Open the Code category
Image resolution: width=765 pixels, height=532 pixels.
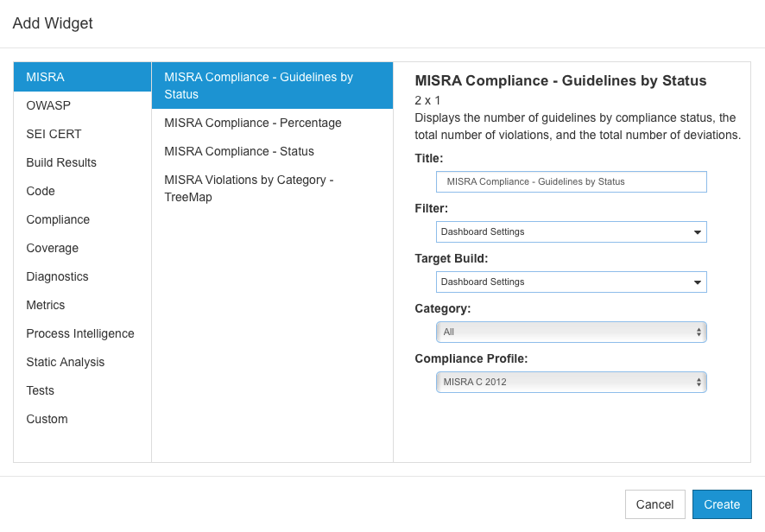click(82, 191)
